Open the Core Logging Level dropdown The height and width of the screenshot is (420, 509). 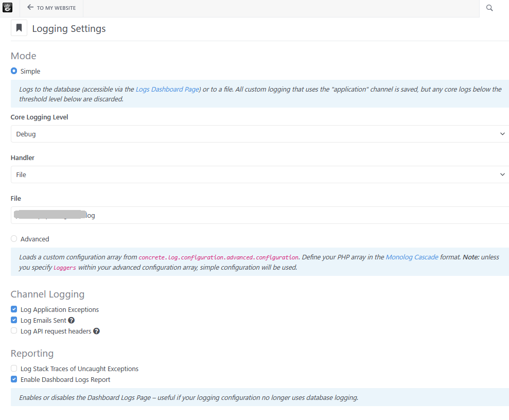tap(259, 134)
